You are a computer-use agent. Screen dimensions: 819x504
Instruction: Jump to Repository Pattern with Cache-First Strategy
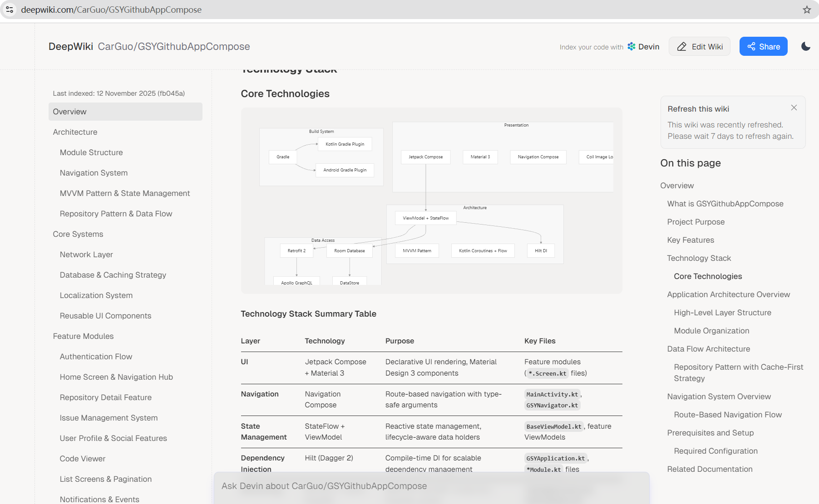point(739,372)
